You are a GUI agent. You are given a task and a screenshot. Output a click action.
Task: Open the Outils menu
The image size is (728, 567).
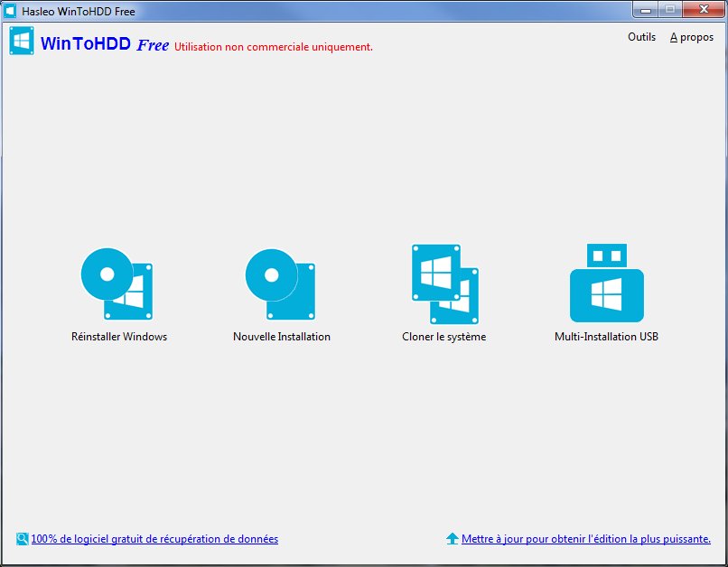point(641,37)
